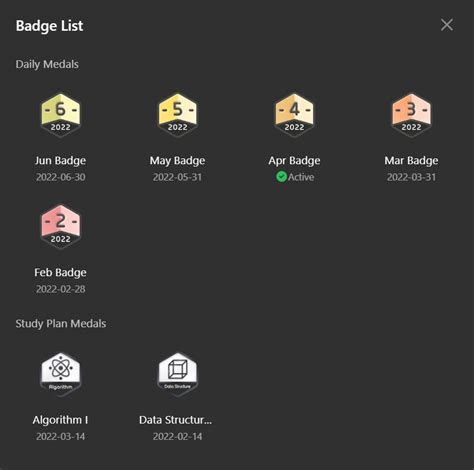The image size is (474, 470).
Task: Select the March 2022 badge icon
Action: coord(411,115)
